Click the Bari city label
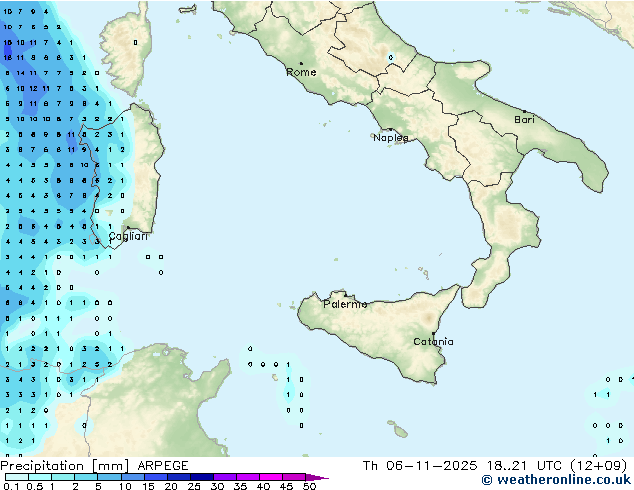This screenshot has height=490, width=634. [x=524, y=120]
